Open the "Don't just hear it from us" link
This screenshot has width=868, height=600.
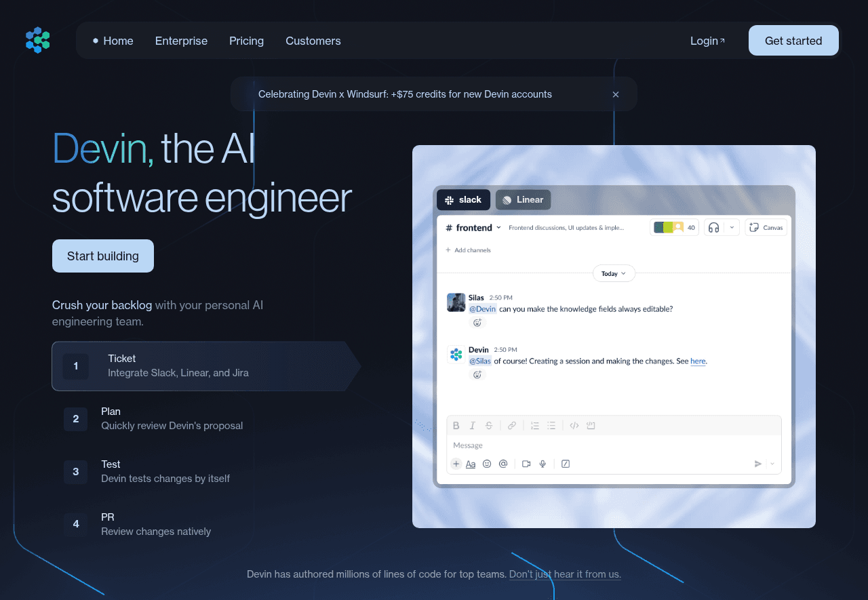pyautogui.click(x=565, y=574)
